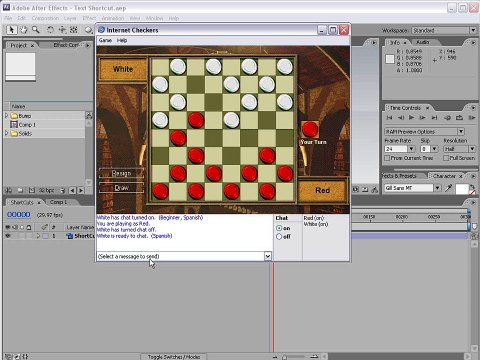This screenshot has width=480, height=360.
Task: Click the Draw button in Checkers
Action: click(121, 188)
